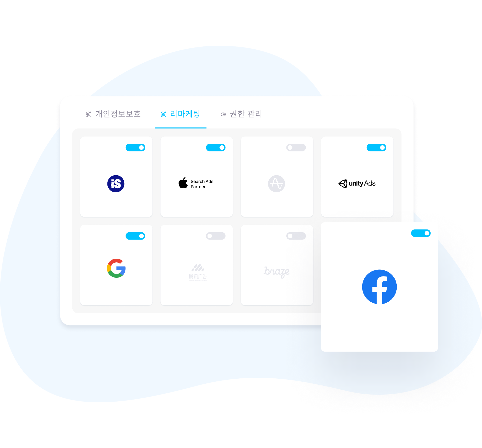Disable the Unity Ads toggle switch
This screenshot has height=448, width=482.
pyautogui.click(x=376, y=148)
